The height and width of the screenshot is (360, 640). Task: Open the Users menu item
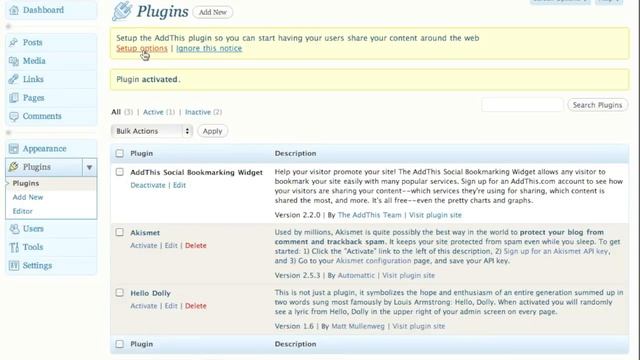(x=33, y=229)
